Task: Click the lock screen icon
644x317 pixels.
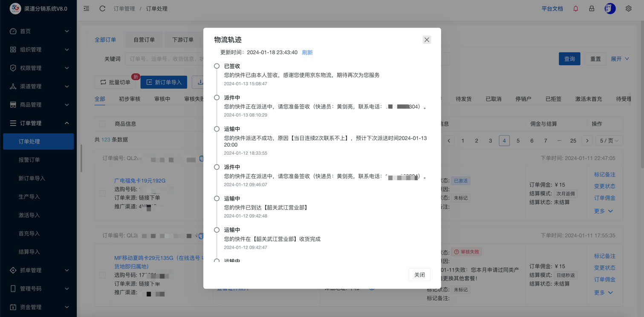Action: tap(592, 9)
